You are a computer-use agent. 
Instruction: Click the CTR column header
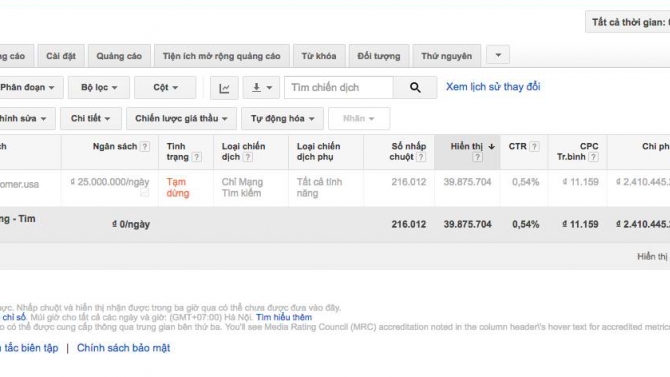pos(524,152)
